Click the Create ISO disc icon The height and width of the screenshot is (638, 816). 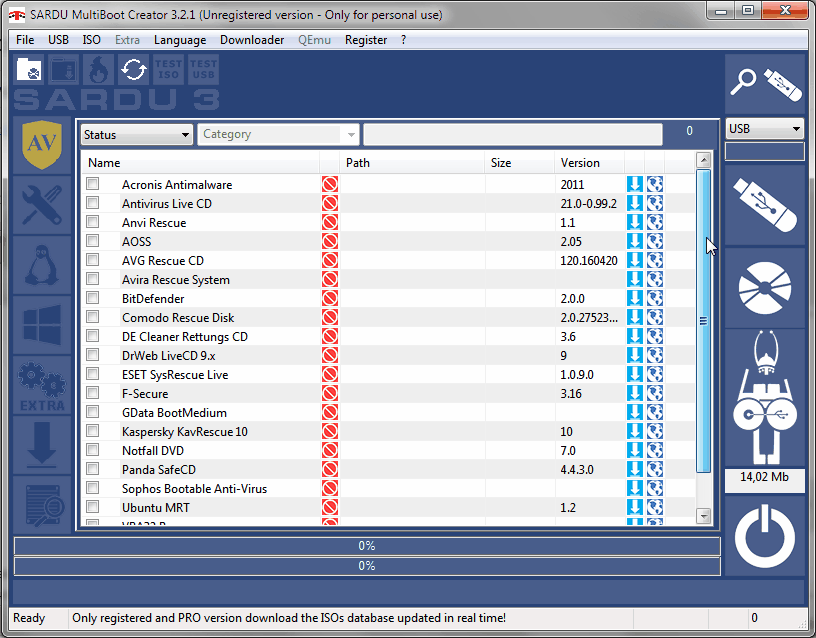coord(764,288)
